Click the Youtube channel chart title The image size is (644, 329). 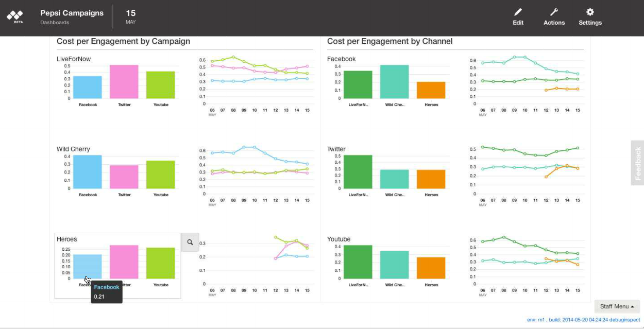(x=339, y=239)
